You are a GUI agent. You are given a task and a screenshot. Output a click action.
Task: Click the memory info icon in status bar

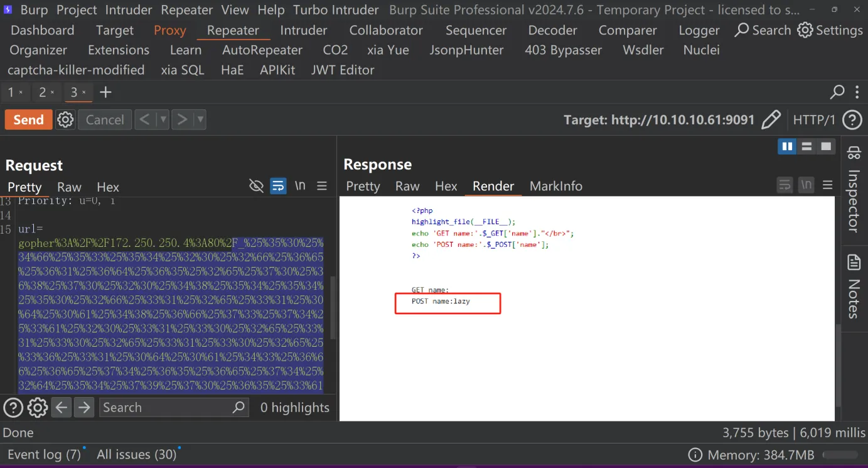(695, 455)
